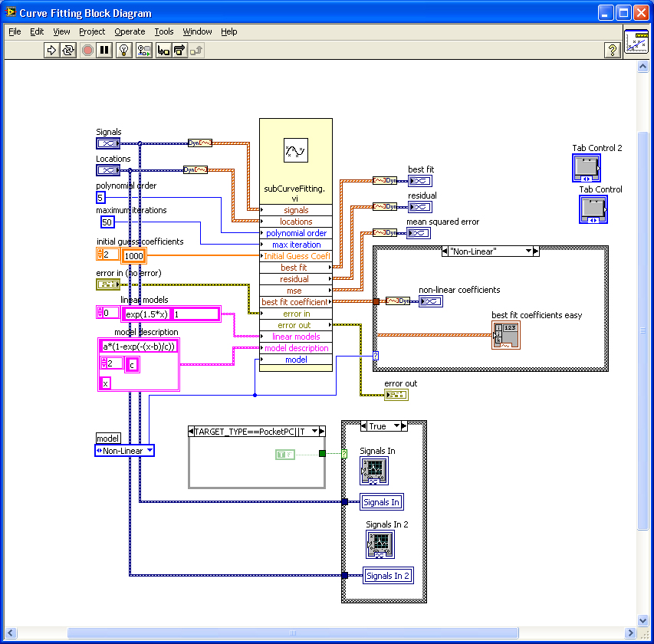Click the subCurveFitting VI icon

pyautogui.click(x=295, y=150)
